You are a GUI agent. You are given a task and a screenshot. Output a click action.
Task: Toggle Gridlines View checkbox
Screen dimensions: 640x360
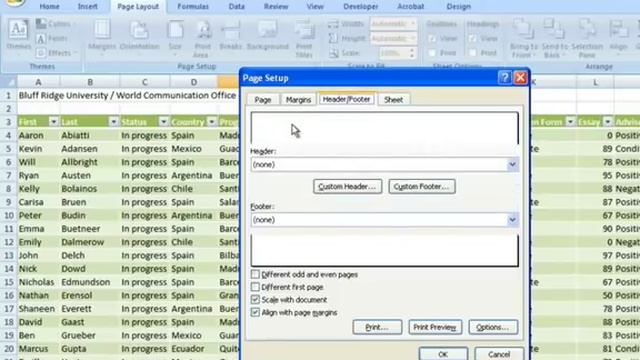(x=432, y=38)
